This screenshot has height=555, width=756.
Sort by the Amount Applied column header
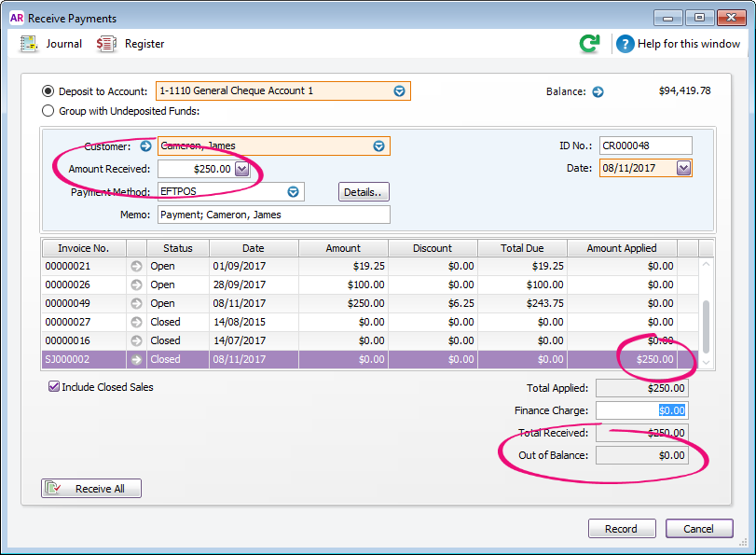[621, 247]
